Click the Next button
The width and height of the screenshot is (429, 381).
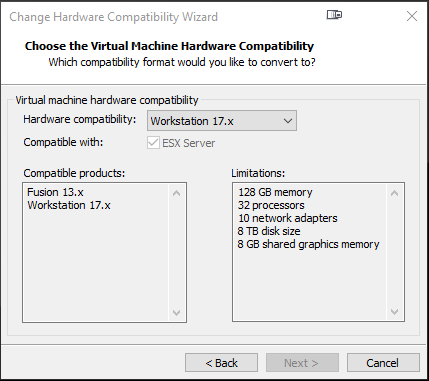pyautogui.click(x=302, y=363)
